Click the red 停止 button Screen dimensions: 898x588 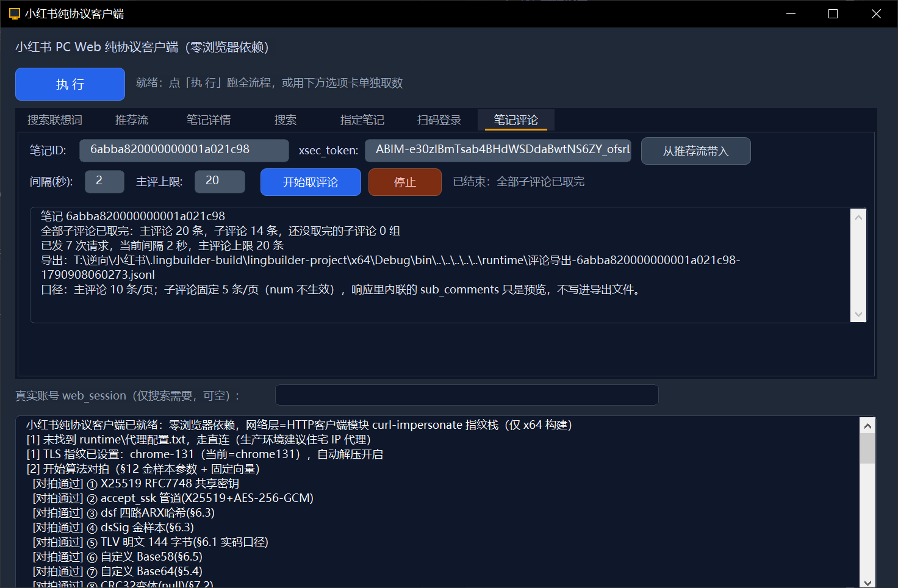click(405, 182)
